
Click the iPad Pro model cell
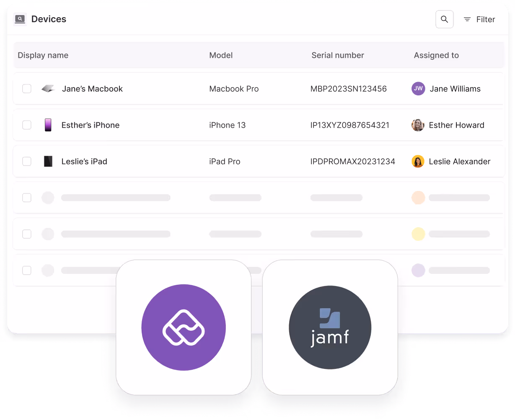225,162
